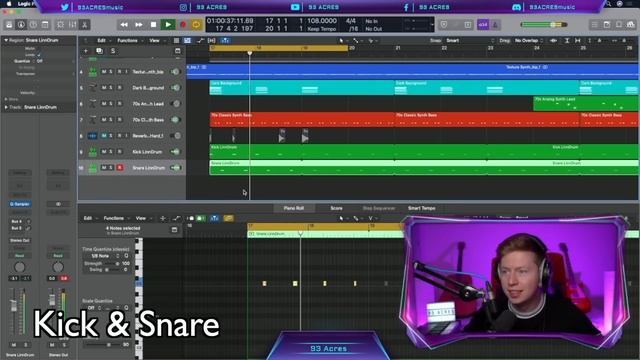This screenshot has width=640, height=360.
Task: Enable Flex view in the Tracks area
Action: click(211, 40)
